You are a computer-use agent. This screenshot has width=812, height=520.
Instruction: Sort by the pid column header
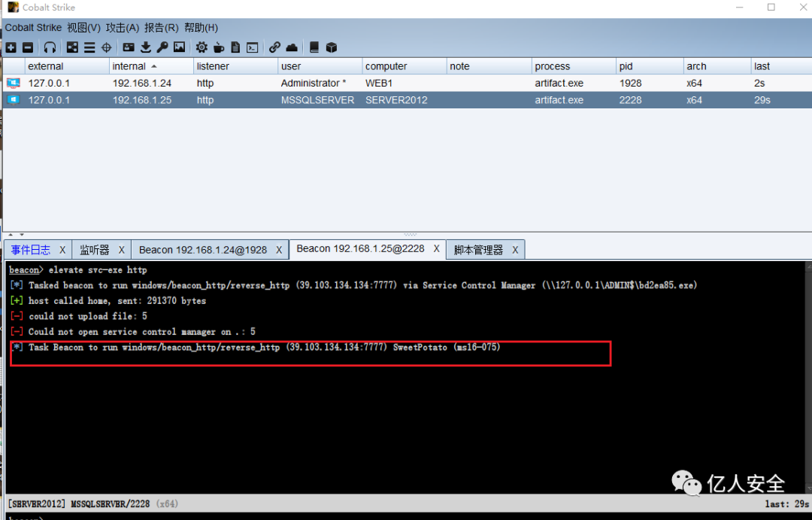click(650, 66)
